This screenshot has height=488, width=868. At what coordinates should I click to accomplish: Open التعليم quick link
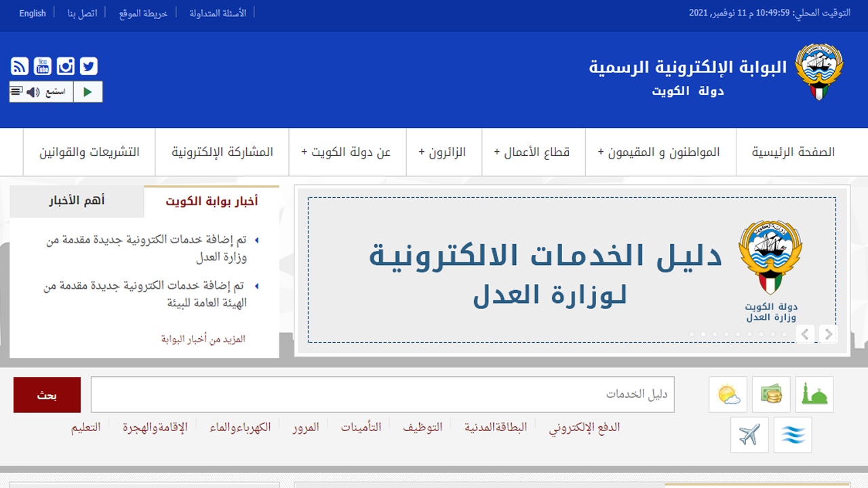click(x=86, y=427)
